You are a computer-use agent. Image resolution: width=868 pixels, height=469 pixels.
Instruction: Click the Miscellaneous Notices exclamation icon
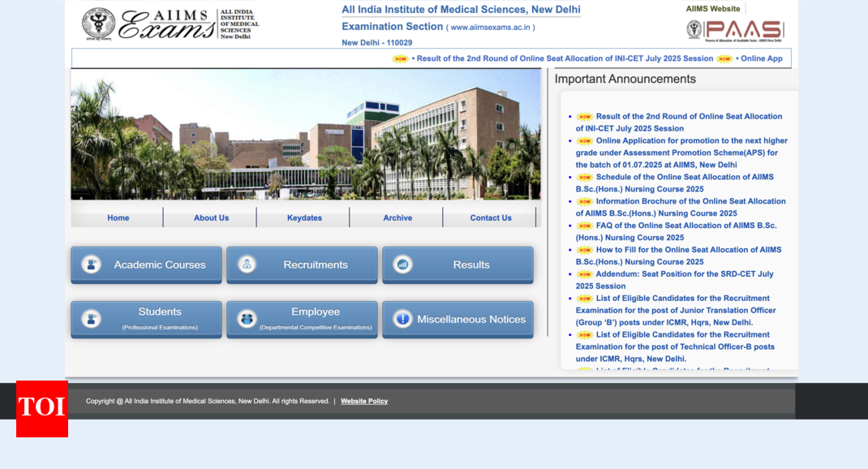(402, 319)
